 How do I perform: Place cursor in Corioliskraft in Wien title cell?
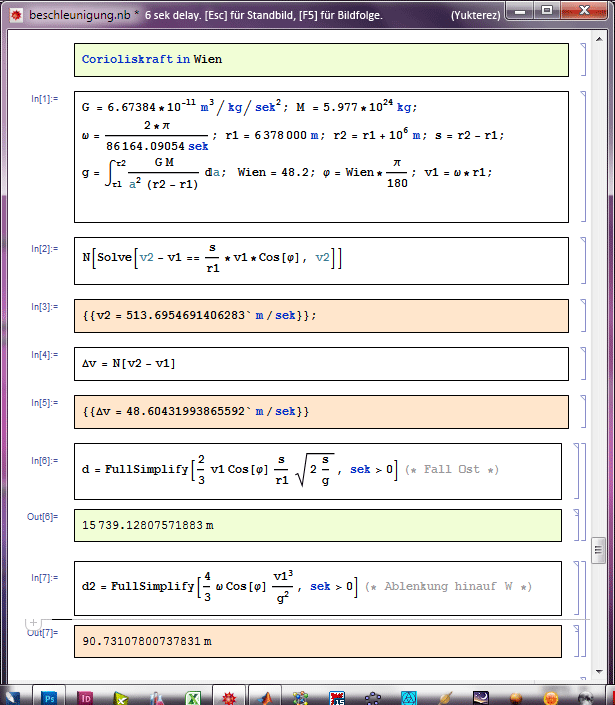tap(321, 59)
